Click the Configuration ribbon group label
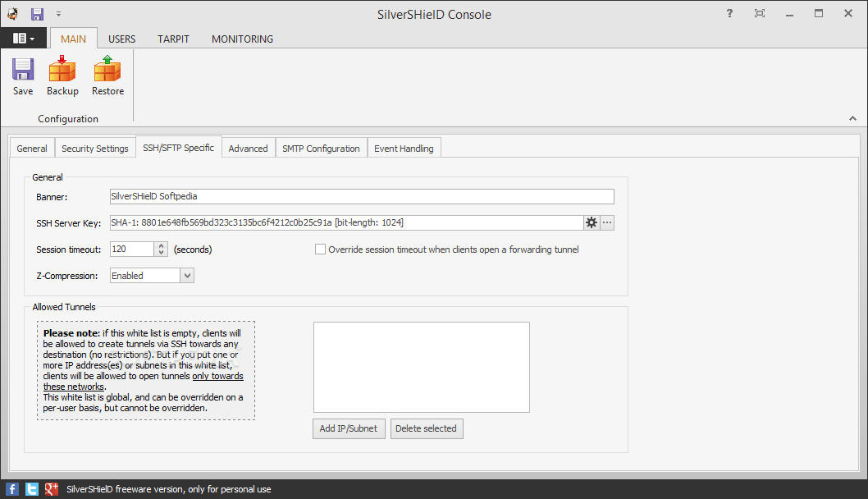The image size is (868, 499). pyautogui.click(x=68, y=118)
